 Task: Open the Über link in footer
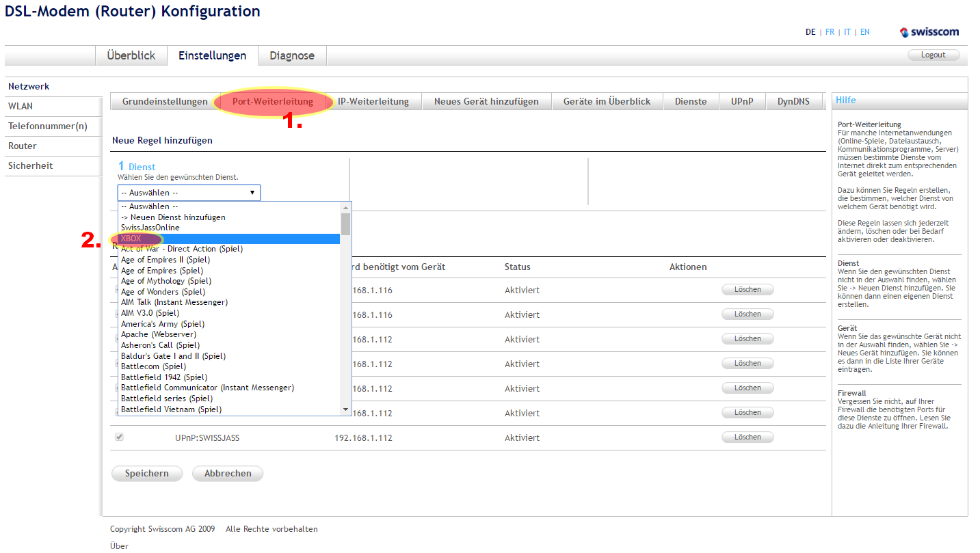[x=119, y=545]
